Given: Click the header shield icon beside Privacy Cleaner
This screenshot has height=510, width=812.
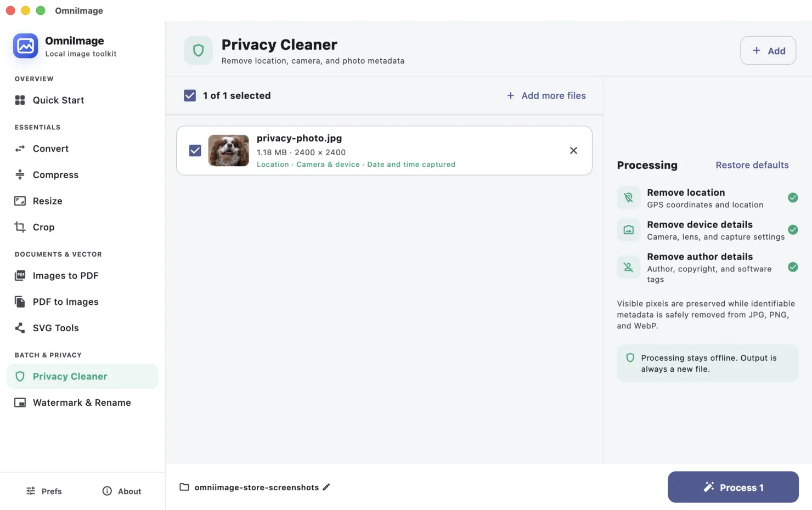Looking at the screenshot, I should (199, 50).
